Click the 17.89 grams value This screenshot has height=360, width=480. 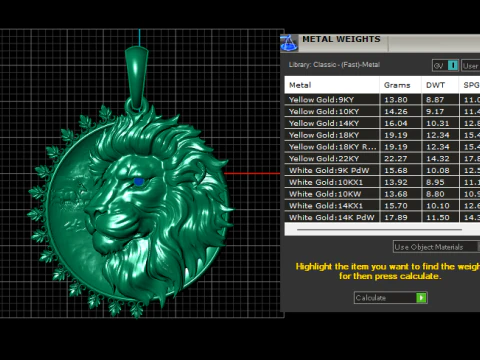(396, 217)
